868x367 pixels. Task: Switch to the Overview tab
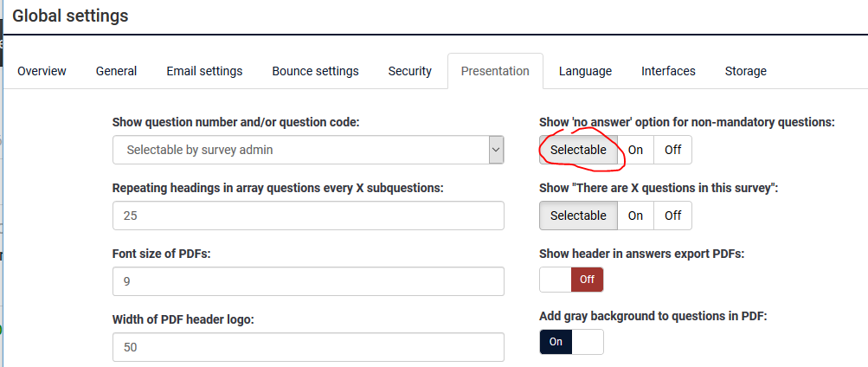coord(42,71)
